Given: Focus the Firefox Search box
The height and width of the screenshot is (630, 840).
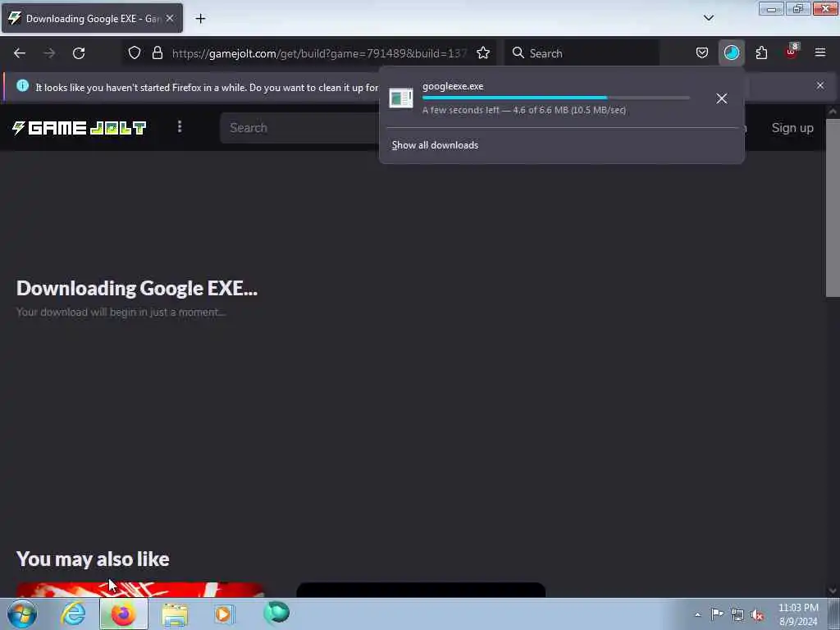Looking at the screenshot, I should 582,53.
